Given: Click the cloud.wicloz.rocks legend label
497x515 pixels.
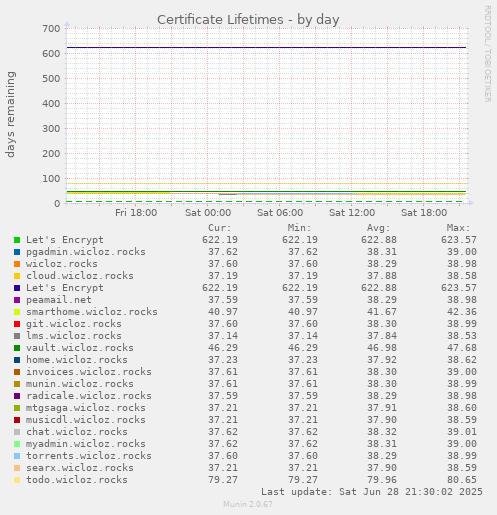Looking at the screenshot, I should (80, 276).
